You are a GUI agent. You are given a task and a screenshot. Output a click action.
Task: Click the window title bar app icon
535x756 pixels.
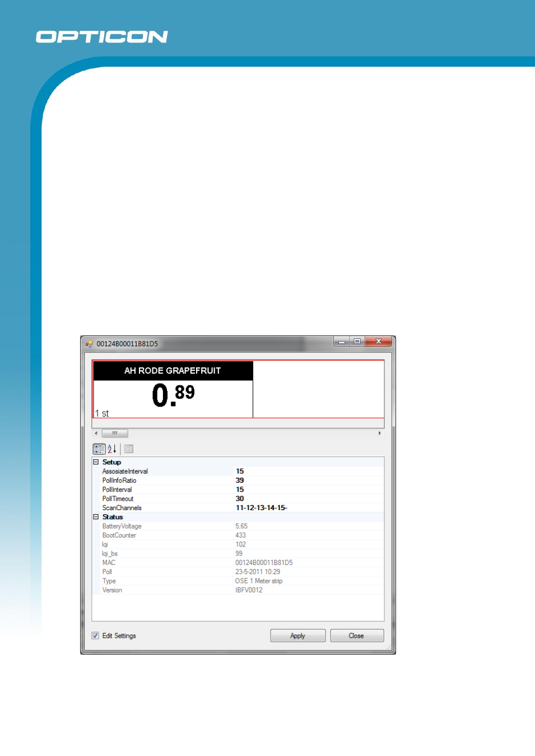[89, 344]
